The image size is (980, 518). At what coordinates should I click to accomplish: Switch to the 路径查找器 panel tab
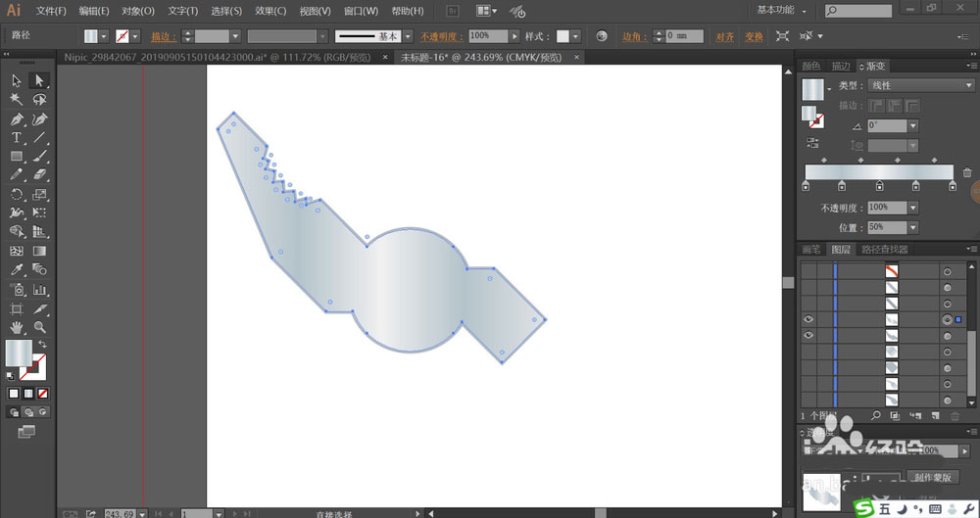coord(884,250)
